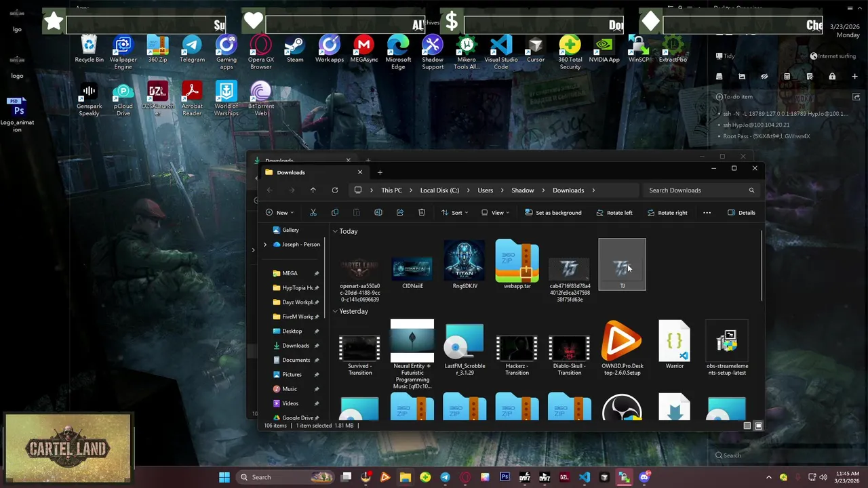Open Discord from the taskbar
The width and height of the screenshot is (868, 488).
point(644,477)
